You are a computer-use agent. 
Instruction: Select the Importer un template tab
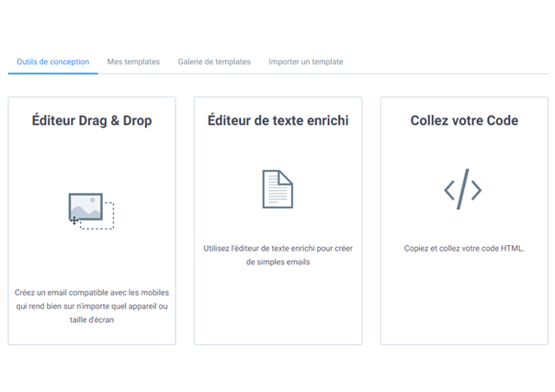click(x=306, y=62)
